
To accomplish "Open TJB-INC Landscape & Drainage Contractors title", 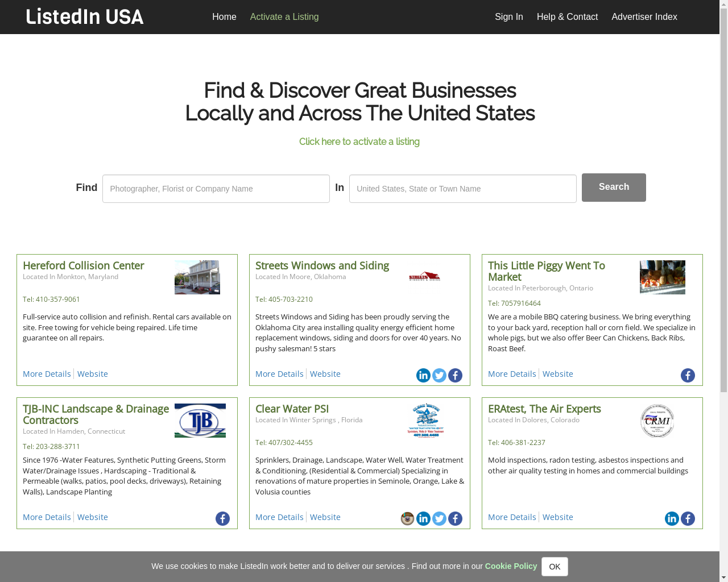I will [x=96, y=414].
